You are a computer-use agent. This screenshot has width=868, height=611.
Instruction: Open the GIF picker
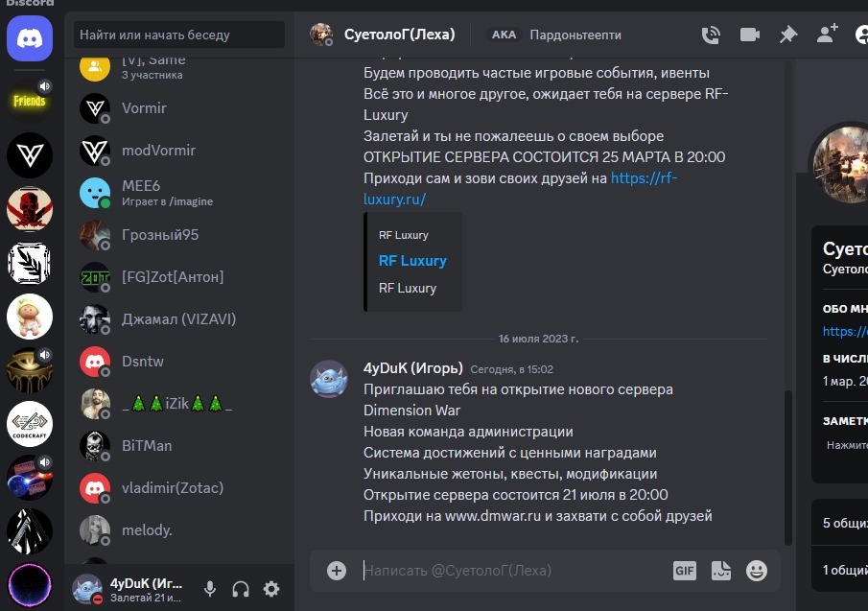tap(684, 571)
